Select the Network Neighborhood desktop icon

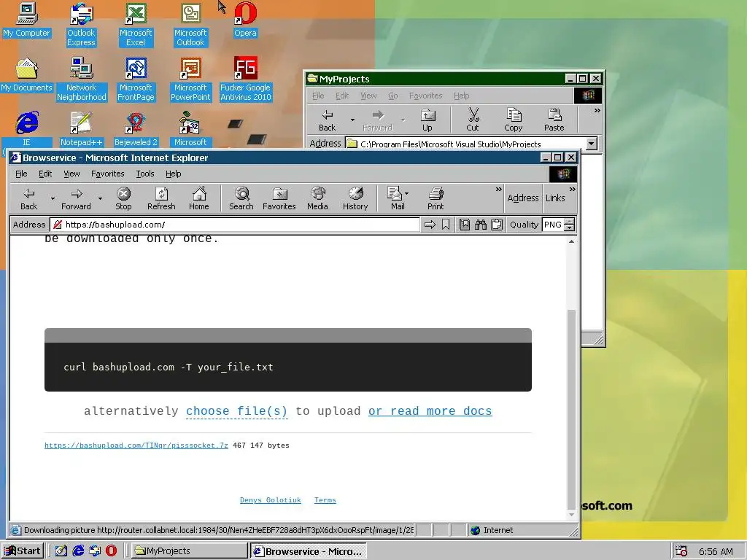pyautogui.click(x=82, y=79)
